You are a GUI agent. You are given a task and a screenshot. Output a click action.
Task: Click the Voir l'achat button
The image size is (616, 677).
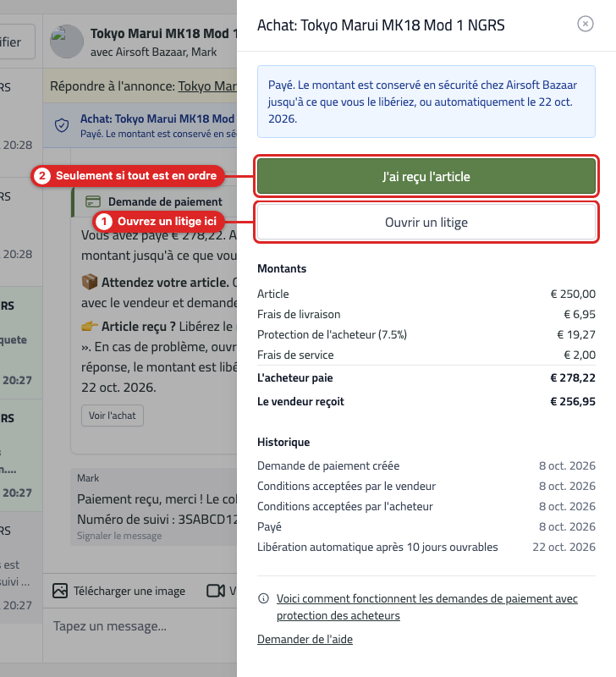[x=113, y=416]
